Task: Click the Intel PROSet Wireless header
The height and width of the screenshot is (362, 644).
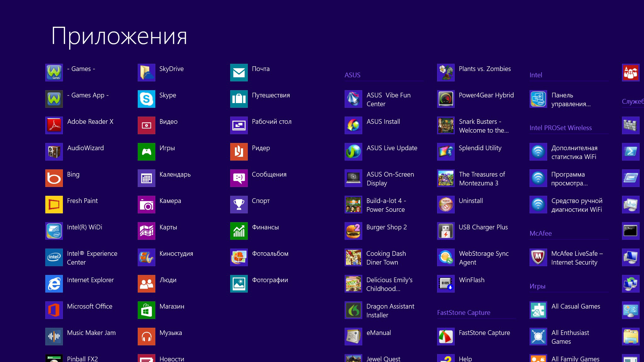Action: [560, 128]
